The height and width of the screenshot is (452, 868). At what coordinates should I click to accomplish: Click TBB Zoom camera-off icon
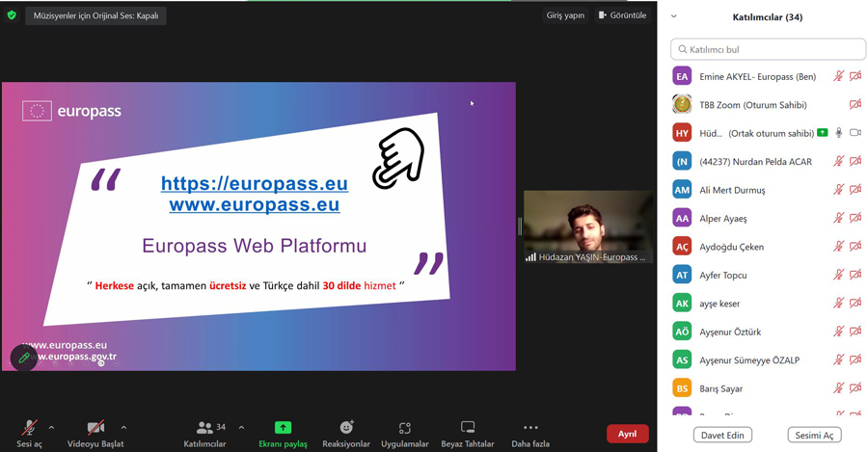tap(855, 104)
